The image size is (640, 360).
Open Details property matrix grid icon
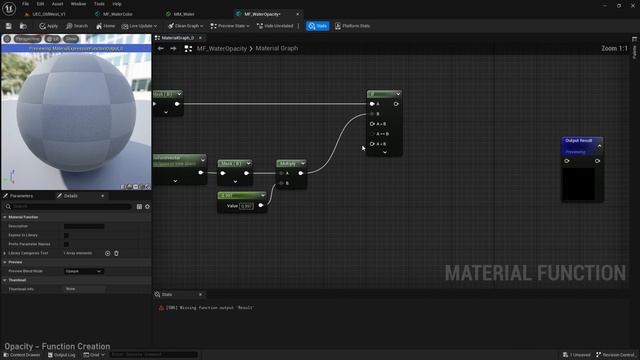click(x=139, y=207)
